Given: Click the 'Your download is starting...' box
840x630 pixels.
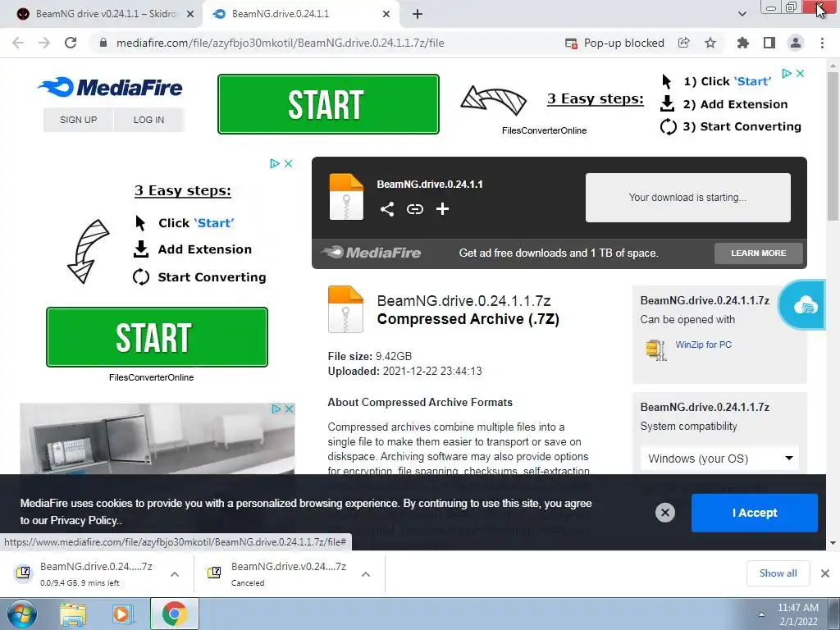Looking at the screenshot, I should [x=688, y=197].
